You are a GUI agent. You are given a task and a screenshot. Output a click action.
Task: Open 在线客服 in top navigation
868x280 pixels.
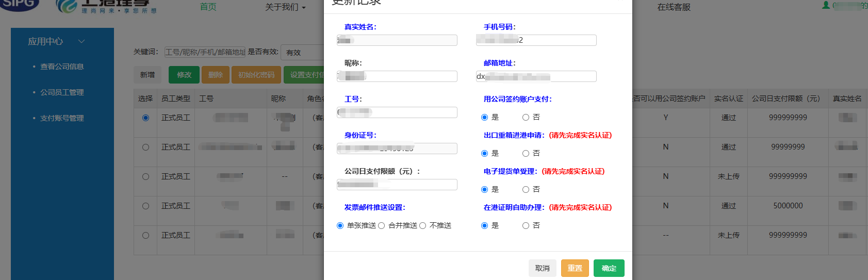click(x=674, y=7)
